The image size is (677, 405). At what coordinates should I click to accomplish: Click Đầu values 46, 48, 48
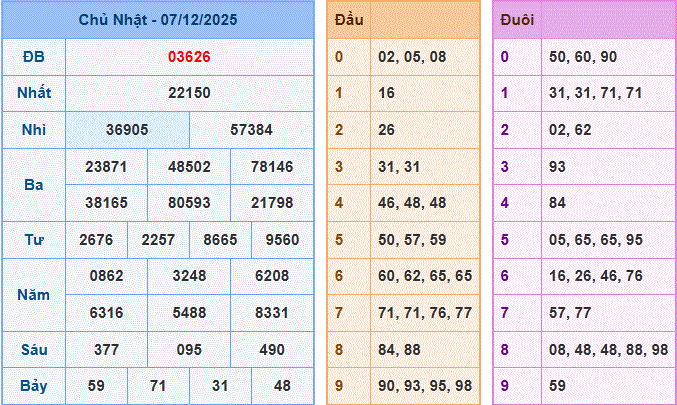412,203
